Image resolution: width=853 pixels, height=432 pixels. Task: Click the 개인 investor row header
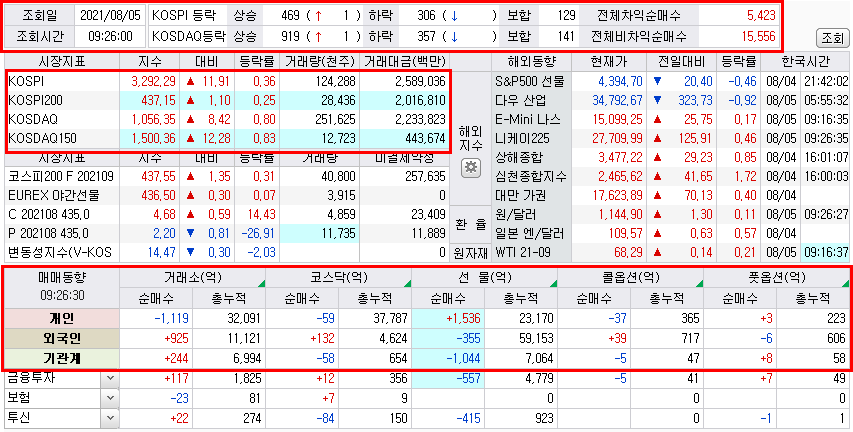62,318
